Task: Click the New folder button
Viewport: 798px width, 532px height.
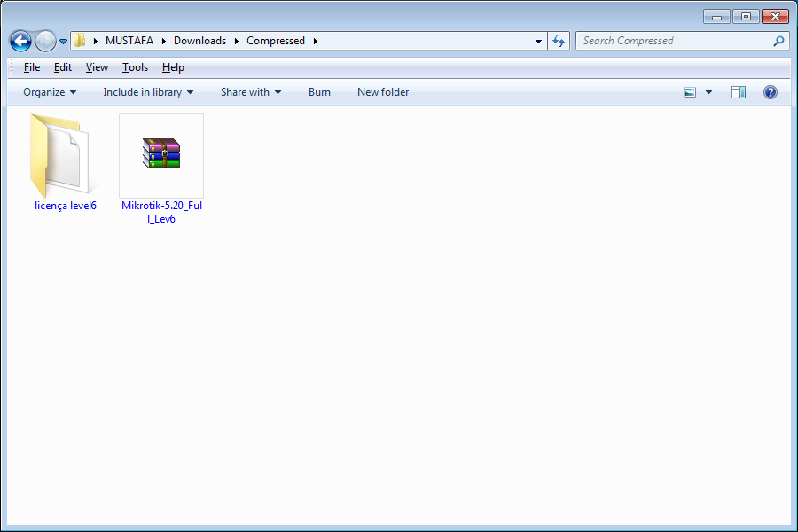Action: click(x=383, y=92)
